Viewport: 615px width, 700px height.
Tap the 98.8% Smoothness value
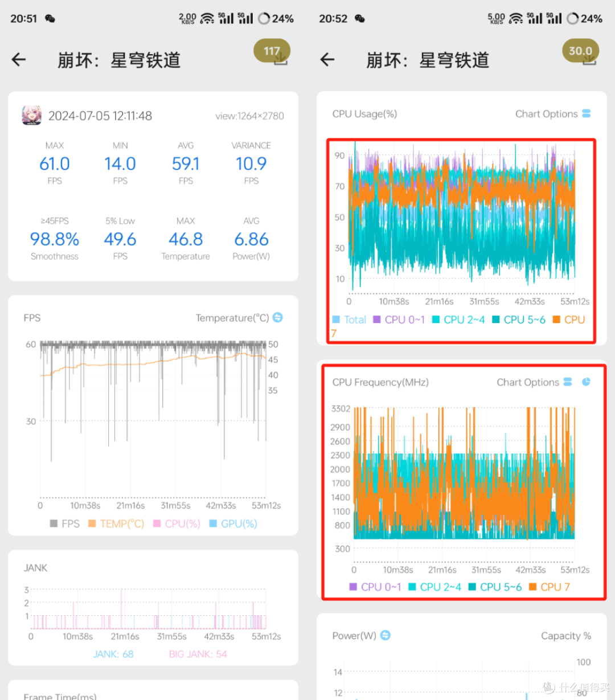click(55, 239)
